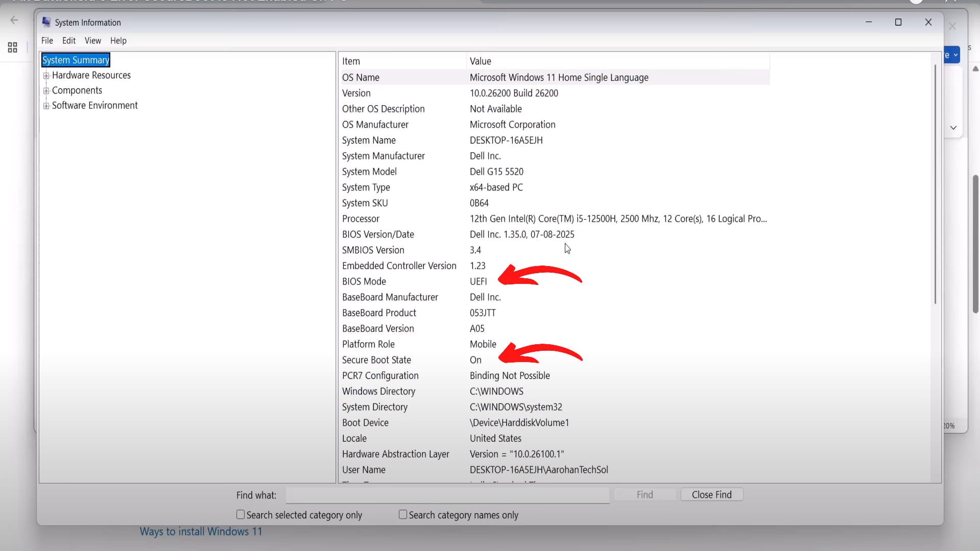Expand the Components tree node
The width and height of the screenshot is (980, 551).
tap(46, 91)
